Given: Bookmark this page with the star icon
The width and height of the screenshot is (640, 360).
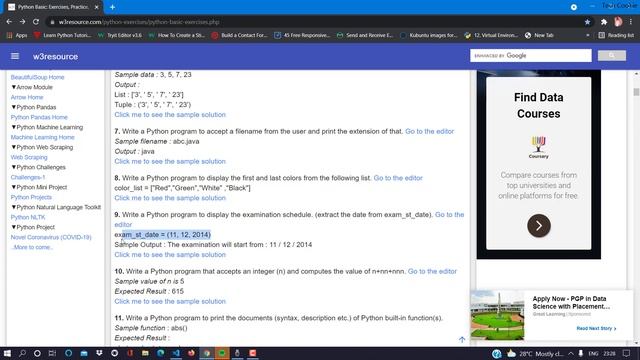Looking at the screenshot, I should point(587,22).
